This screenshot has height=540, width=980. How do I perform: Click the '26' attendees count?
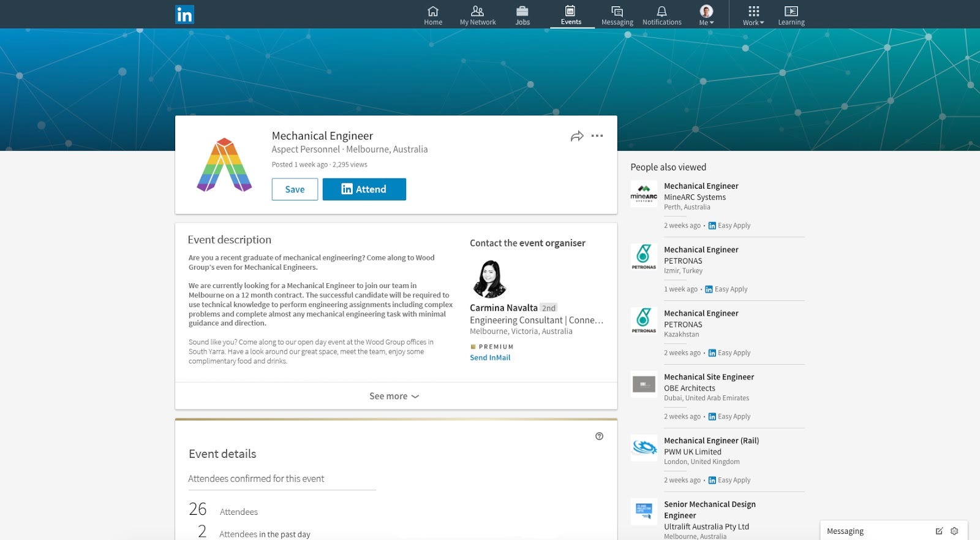pyautogui.click(x=198, y=509)
